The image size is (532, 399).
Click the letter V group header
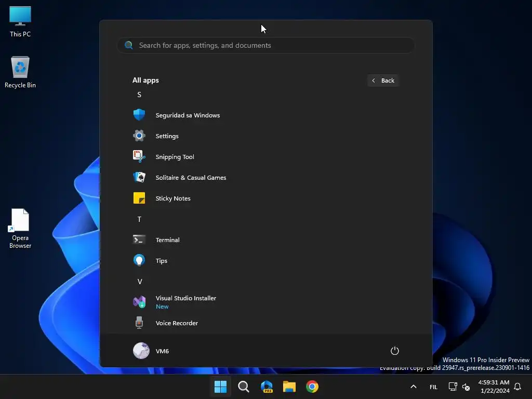tap(139, 281)
